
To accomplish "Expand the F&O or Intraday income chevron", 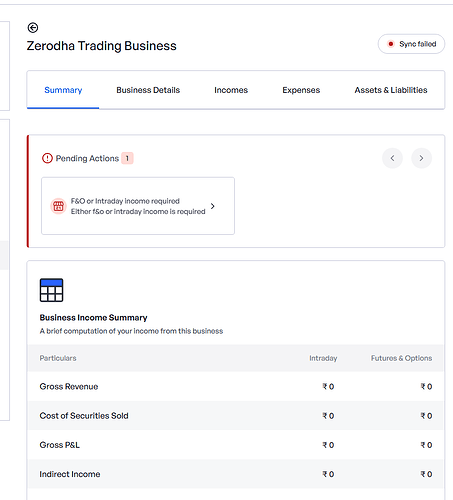I will click(213, 206).
